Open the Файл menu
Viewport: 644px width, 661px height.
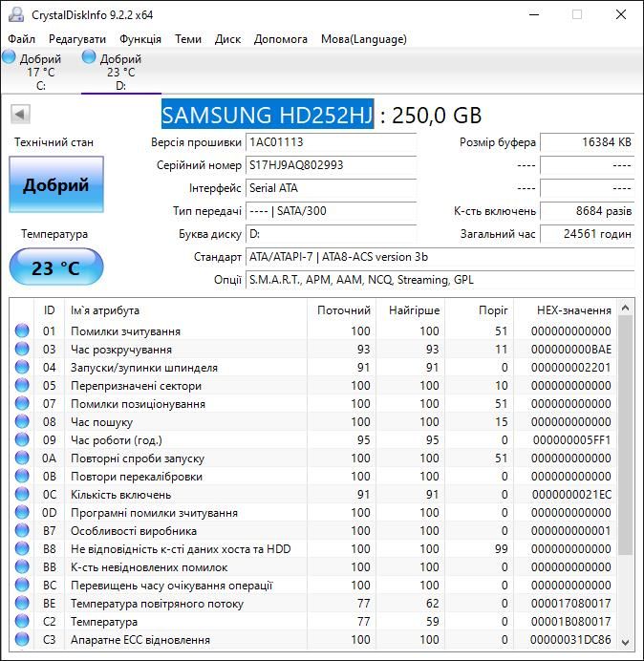(x=22, y=39)
